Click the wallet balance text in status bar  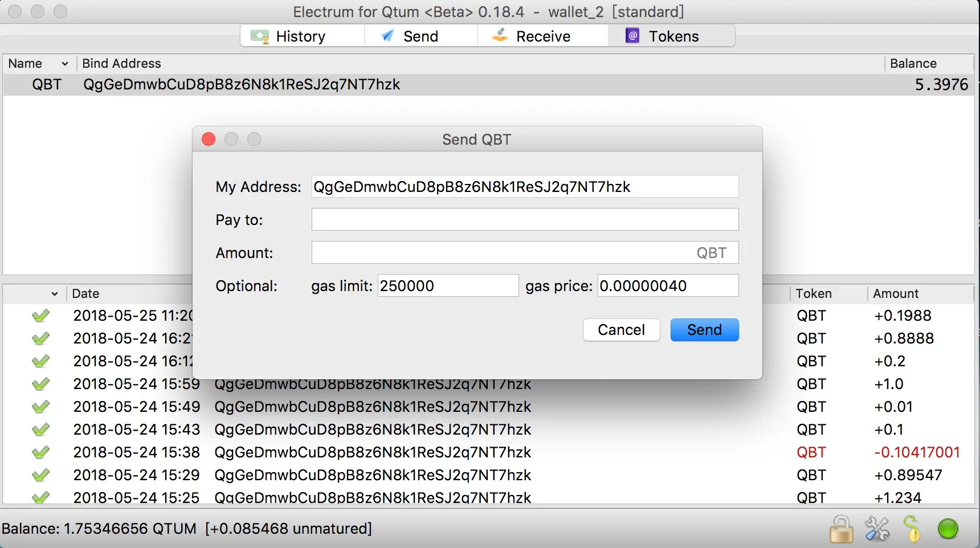pyautogui.click(x=186, y=529)
